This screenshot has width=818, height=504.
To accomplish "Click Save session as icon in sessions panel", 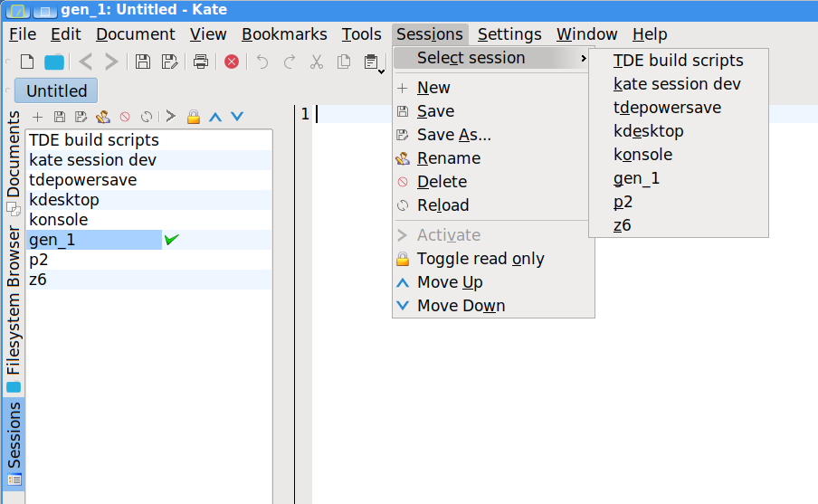I will 81,117.
